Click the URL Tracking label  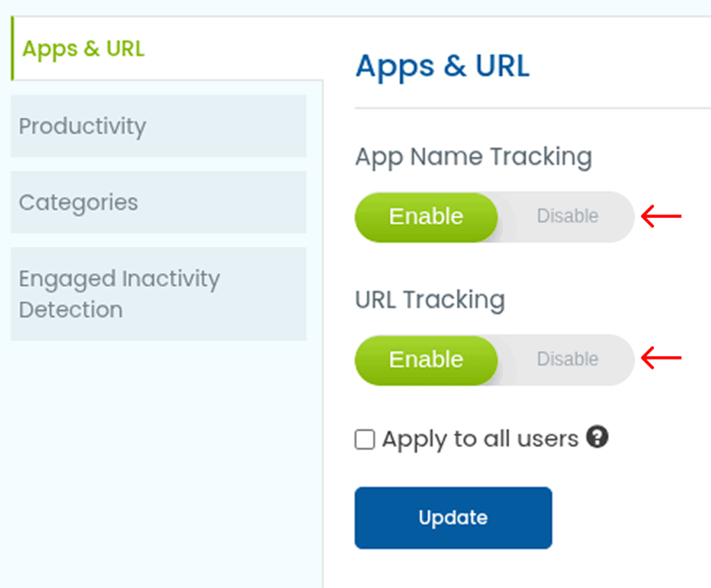click(430, 300)
